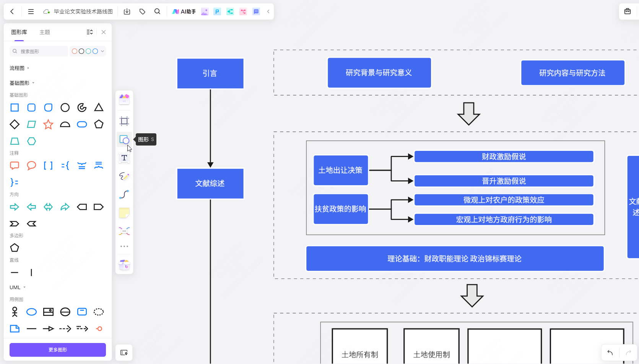The height and width of the screenshot is (364, 639).
Task: Open search with the magnifier icon
Action: [157, 11]
